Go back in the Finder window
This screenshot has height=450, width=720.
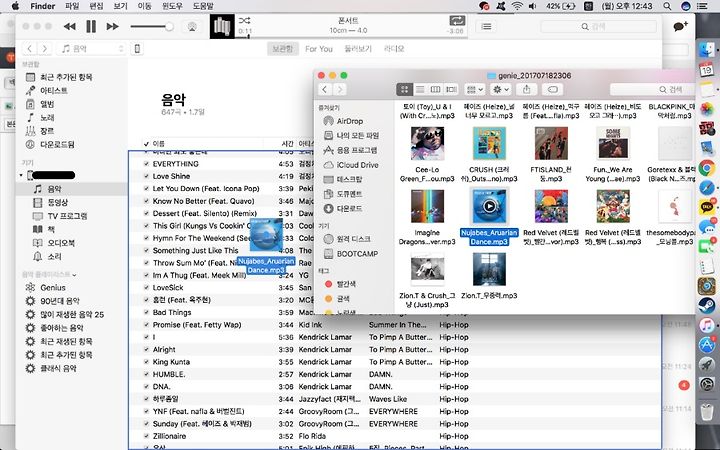point(325,90)
